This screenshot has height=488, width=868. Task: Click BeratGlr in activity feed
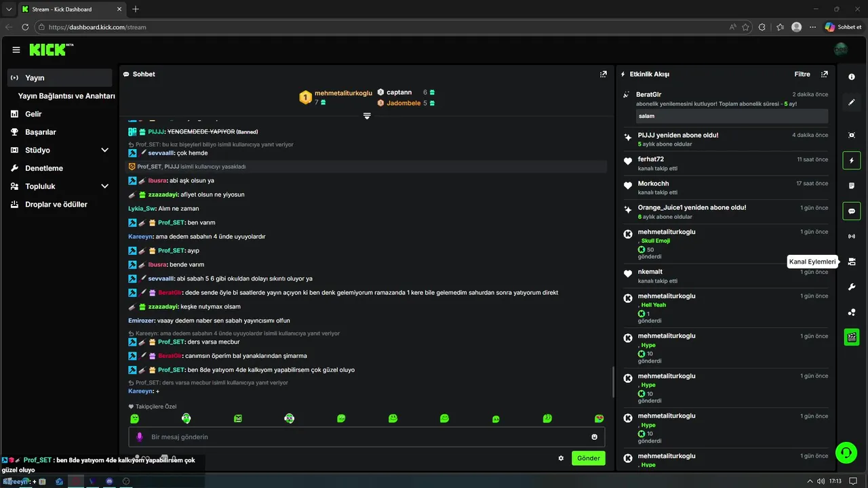pos(649,94)
